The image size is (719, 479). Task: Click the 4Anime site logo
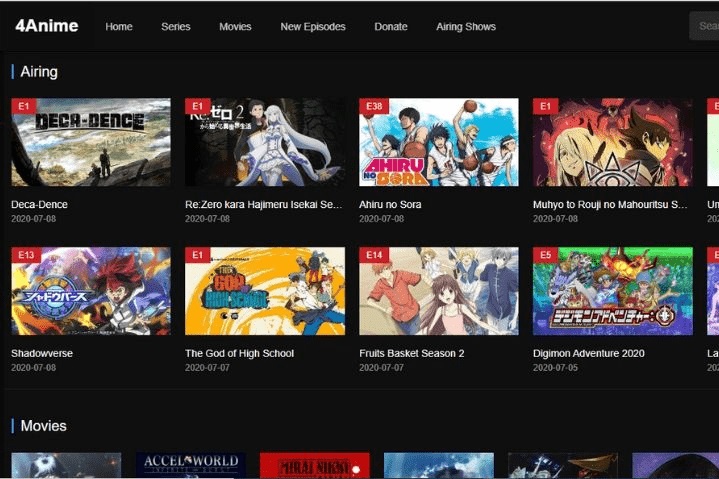click(x=47, y=26)
